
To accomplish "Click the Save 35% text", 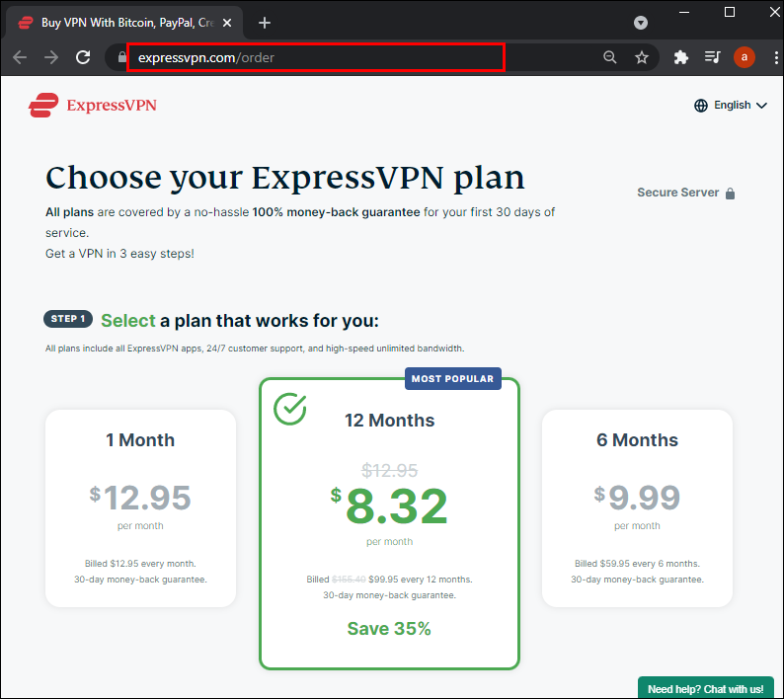I will [389, 629].
